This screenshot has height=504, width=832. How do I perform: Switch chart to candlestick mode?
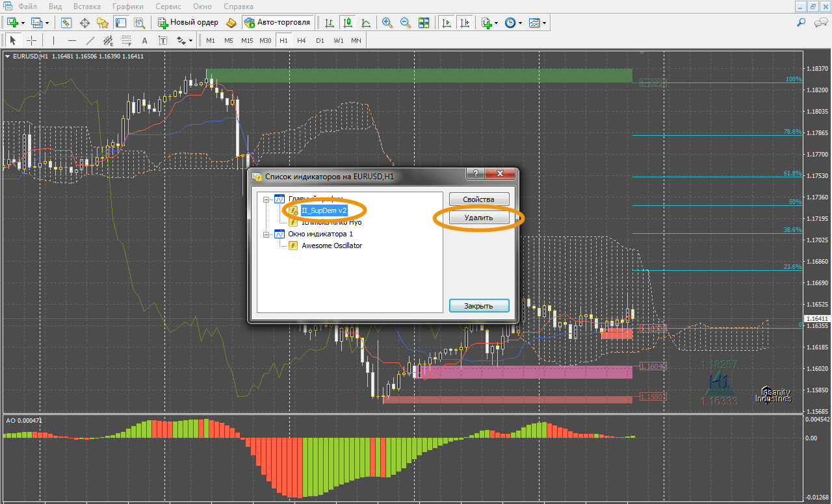click(x=348, y=23)
